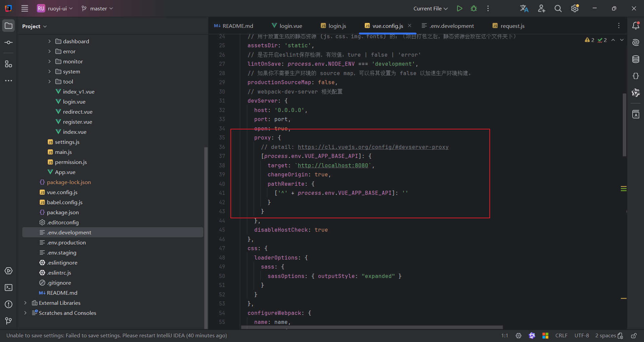Expand Scratches and Consoles node
Viewport: 644px width, 342px height.
[x=25, y=313]
